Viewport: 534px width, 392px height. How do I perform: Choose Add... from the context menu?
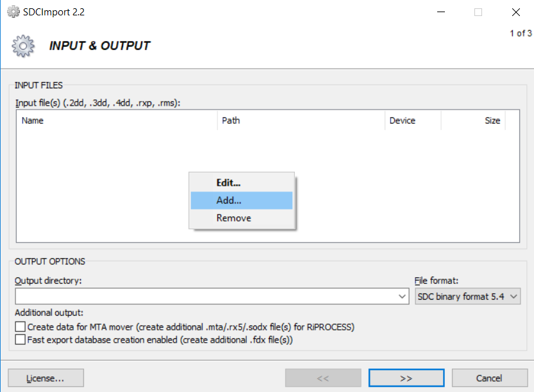click(x=242, y=200)
